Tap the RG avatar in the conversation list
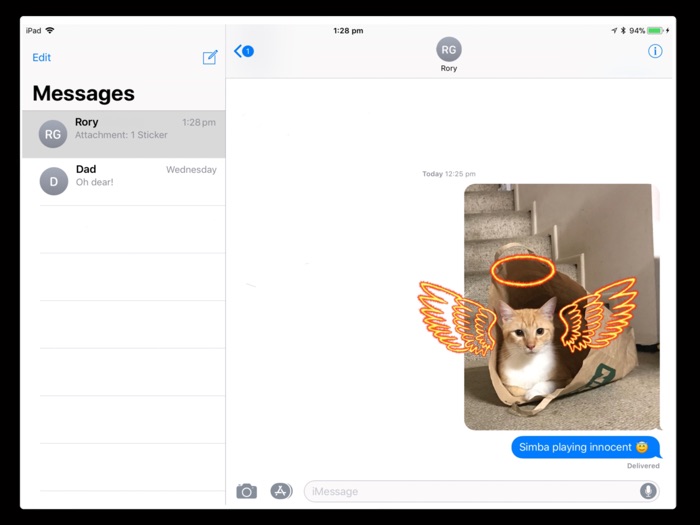The image size is (700, 525). [x=53, y=134]
